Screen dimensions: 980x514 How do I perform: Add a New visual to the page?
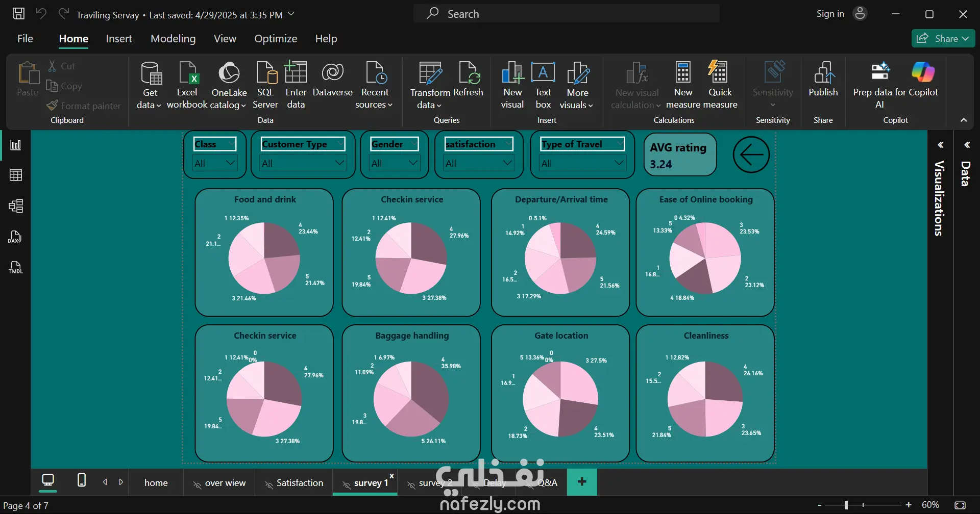point(512,85)
